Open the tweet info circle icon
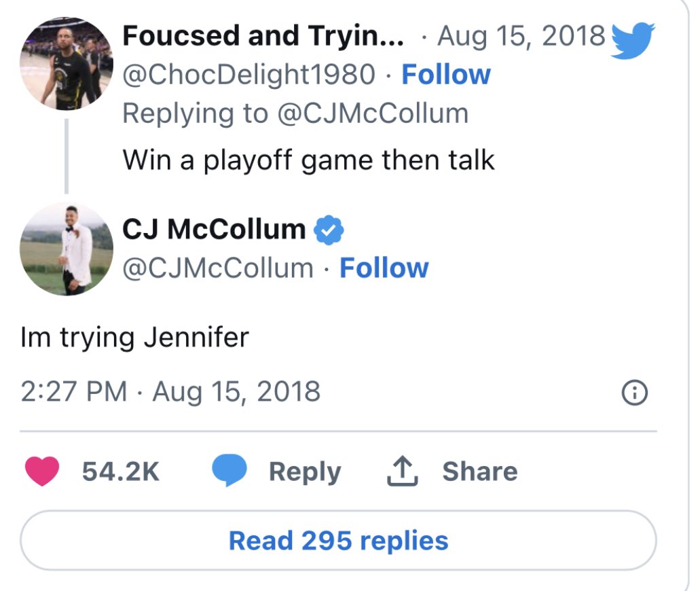The image size is (700, 591). tap(635, 392)
